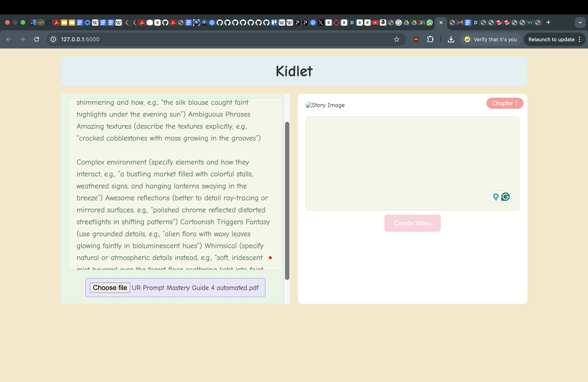
Task: Click the Choose file button
Action: point(110,288)
